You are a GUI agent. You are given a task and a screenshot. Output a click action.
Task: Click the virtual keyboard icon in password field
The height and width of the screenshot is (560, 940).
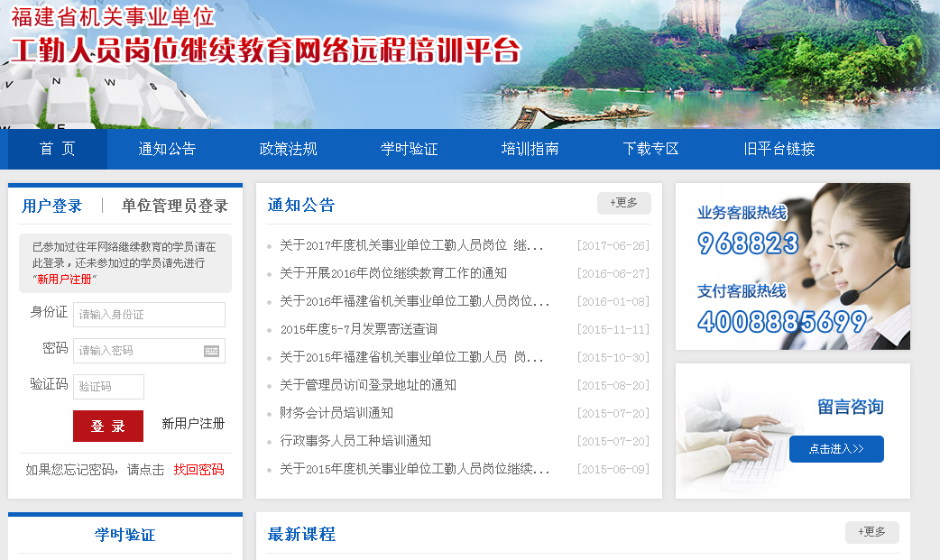[x=212, y=351]
